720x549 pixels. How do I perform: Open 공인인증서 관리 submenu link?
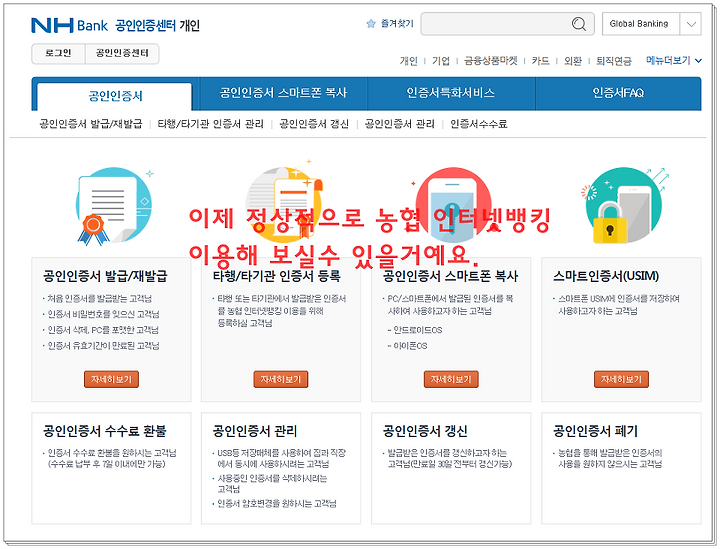click(x=399, y=123)
